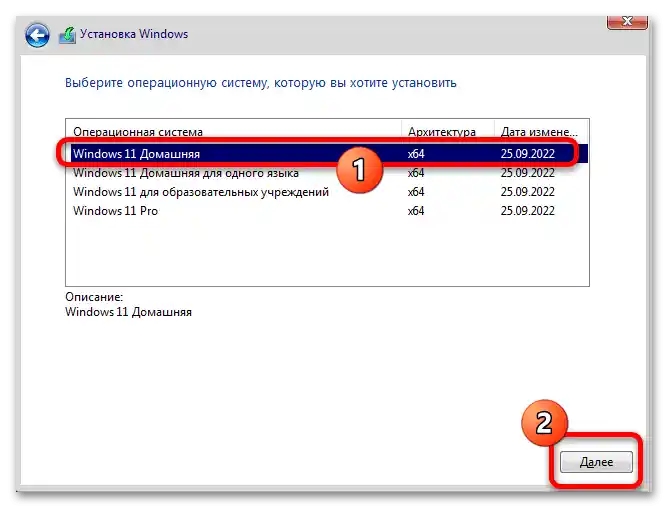Click x64 in the образовательных учреждений row

[416, 192]
